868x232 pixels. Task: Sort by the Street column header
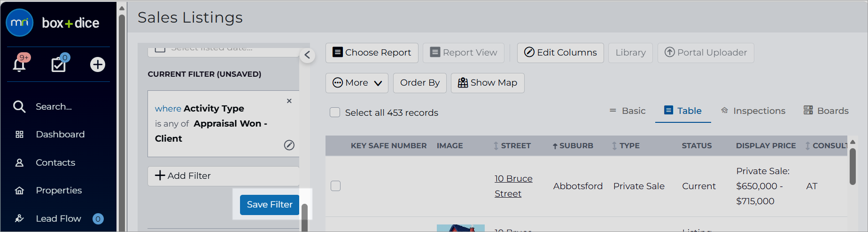512,145
